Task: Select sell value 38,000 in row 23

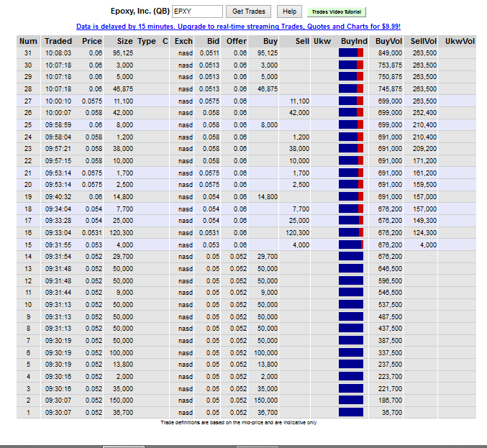Action: pos(299,149)
